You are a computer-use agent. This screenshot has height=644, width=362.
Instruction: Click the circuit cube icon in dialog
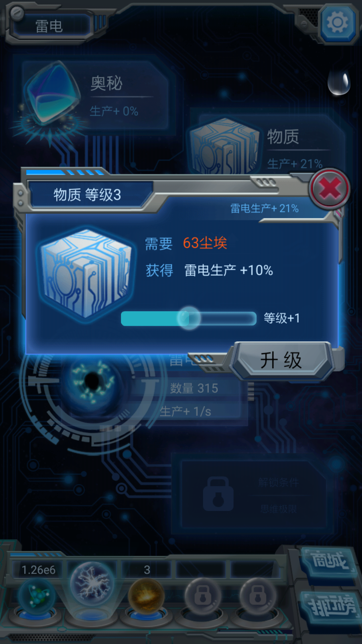(86, 274)
